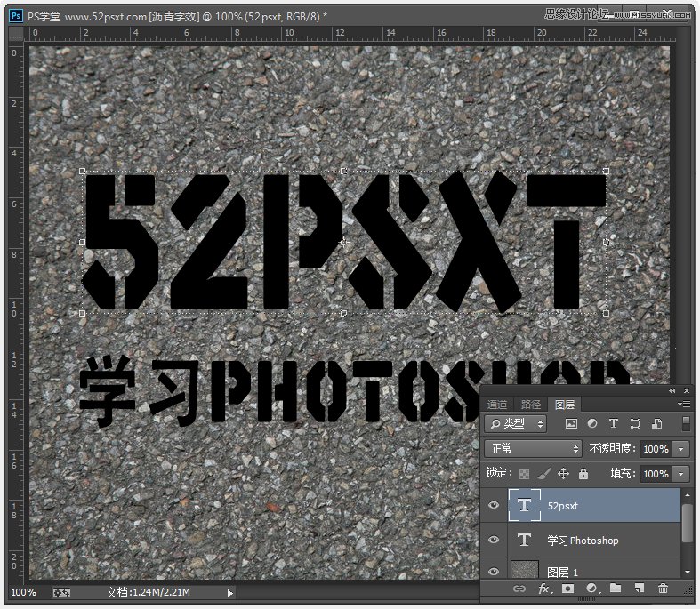The width and height of the screenshot is (700, 609).
Task: Click the Ps application icon in title bar
Action: pos(16,16)
